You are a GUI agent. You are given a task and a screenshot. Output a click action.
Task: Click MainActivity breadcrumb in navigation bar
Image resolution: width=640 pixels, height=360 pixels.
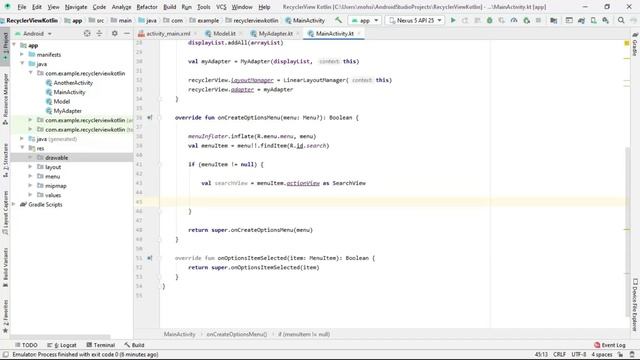[305, 20]
